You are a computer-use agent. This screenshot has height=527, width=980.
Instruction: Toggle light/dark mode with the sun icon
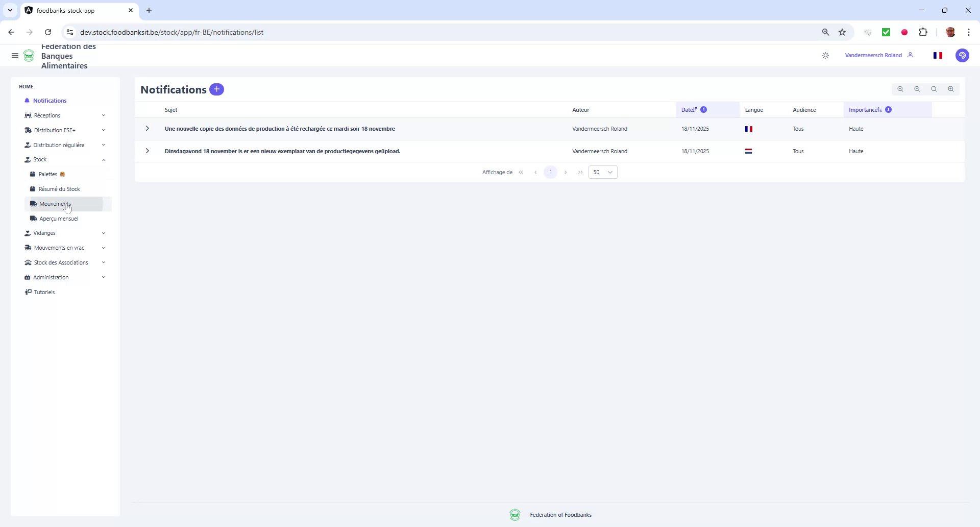826,55
